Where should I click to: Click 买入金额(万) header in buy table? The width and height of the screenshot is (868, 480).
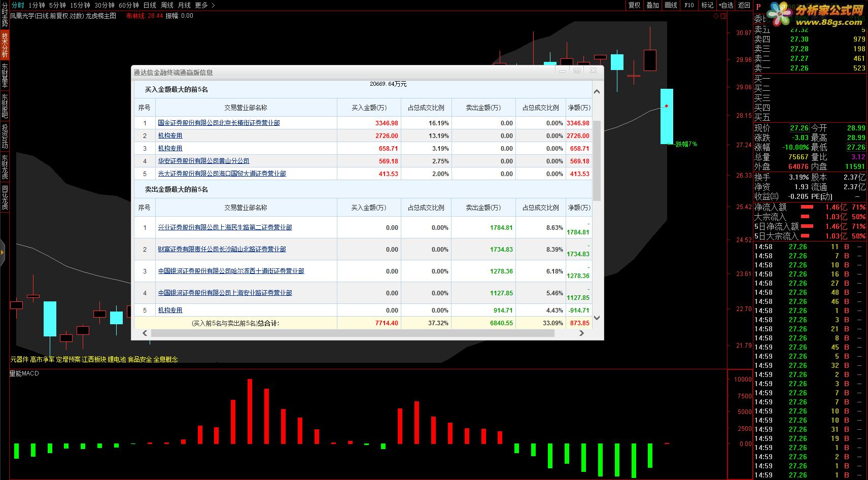tap(369, 108)
